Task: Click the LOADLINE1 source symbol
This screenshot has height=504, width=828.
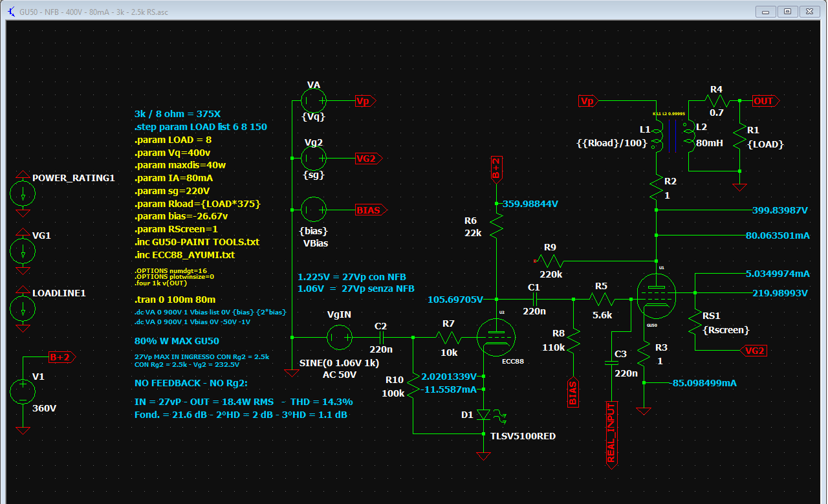Action: [23, 309]
